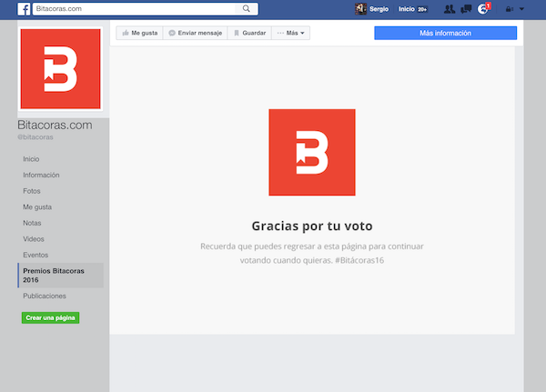Click Enviar mensaje button
This screenshot has width=546, height=392.
(195, 33)
